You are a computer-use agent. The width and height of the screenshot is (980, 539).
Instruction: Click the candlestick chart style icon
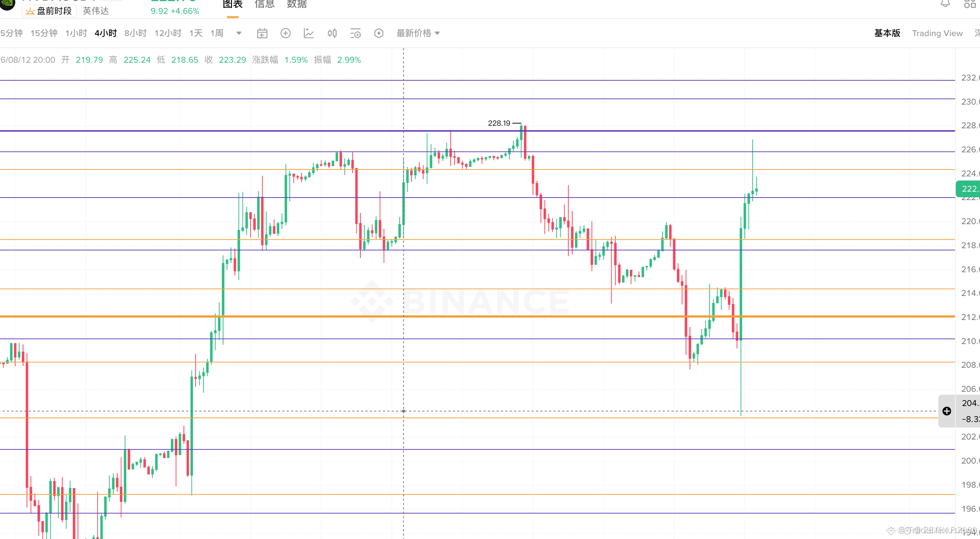click(x=332, y=34)
